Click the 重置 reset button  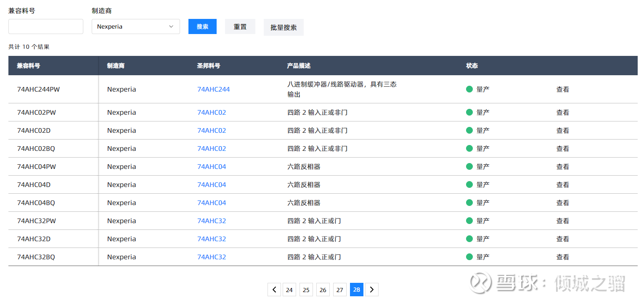240,26
